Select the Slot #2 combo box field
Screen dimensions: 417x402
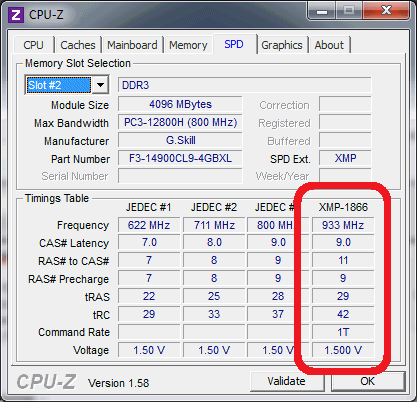[66, 85]
